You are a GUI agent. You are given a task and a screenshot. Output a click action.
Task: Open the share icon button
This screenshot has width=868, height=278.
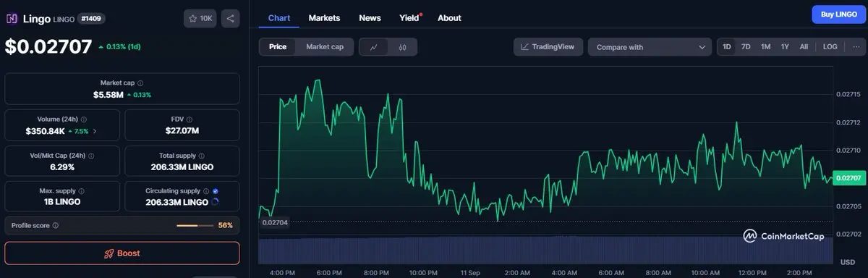pos(230,18)
